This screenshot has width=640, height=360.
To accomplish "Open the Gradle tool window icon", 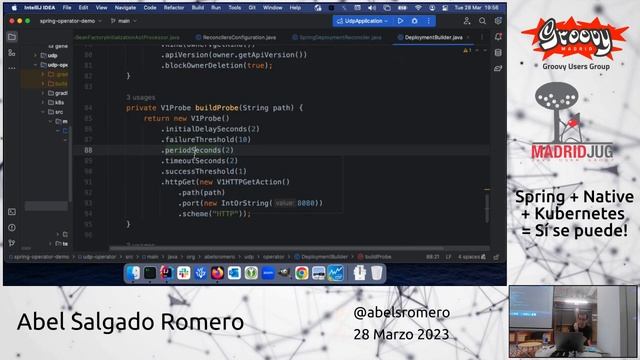I will click(498, 68).
